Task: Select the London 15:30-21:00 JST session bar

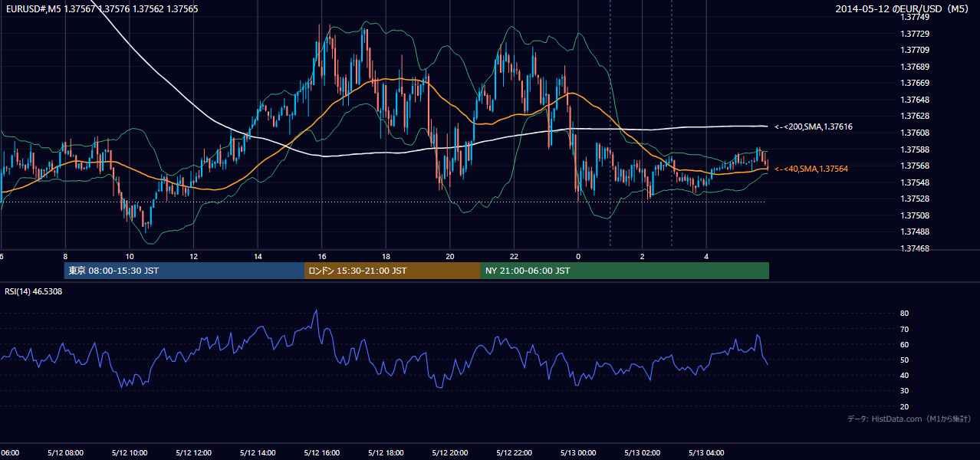Action: (x=393, y=271)
